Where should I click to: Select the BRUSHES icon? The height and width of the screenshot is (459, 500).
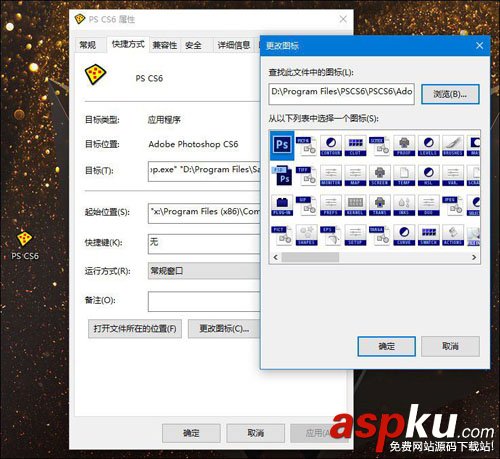[453, 146]
